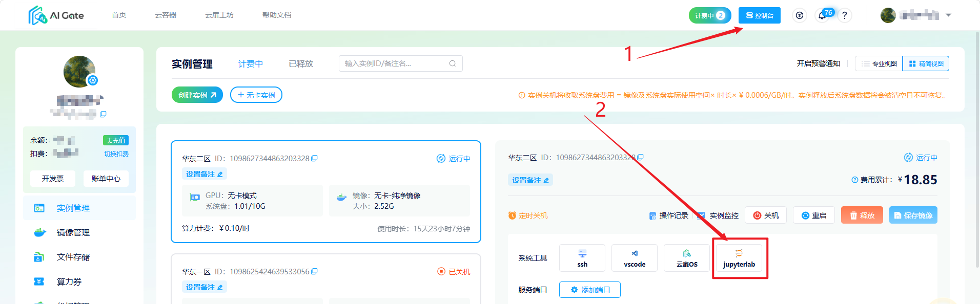Select the 已释放 tab

tap(301, 63)
